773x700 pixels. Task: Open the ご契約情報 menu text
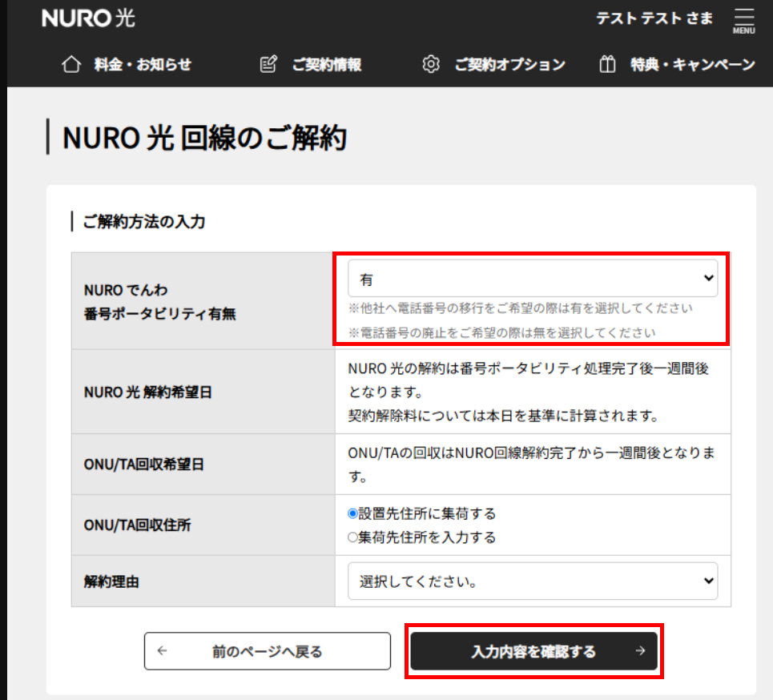pyautogui.click(x=326, y=65)
